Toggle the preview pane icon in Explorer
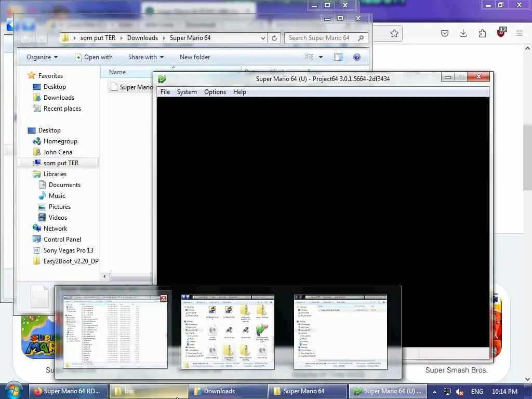The image size is (532, 399). 338,57
